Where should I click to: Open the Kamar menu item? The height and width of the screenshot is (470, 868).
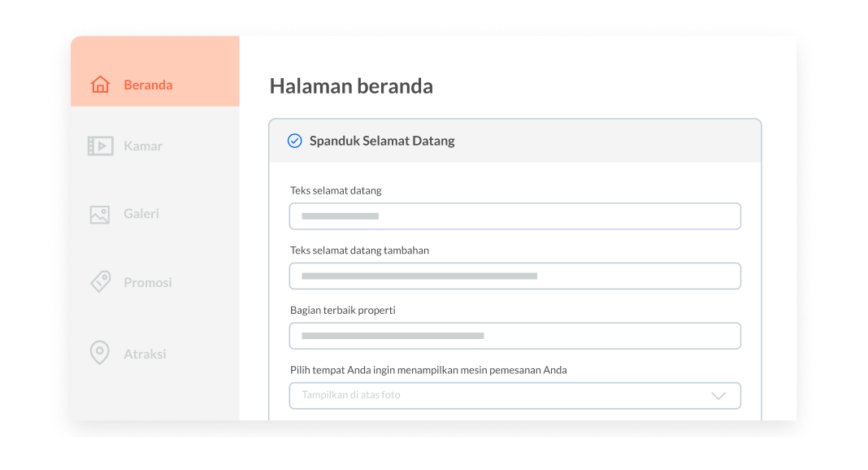[x=143, y=146]
